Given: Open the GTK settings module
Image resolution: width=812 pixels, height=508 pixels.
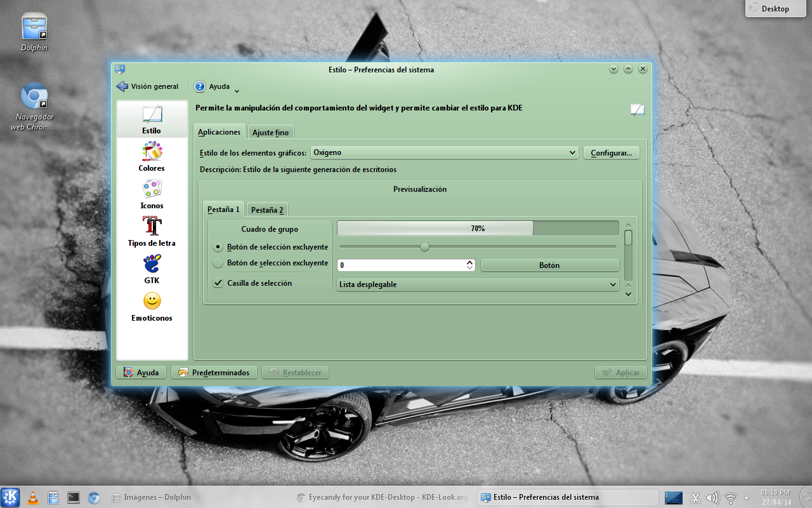Looking at the screenshot, I should (x=152, y=269).
